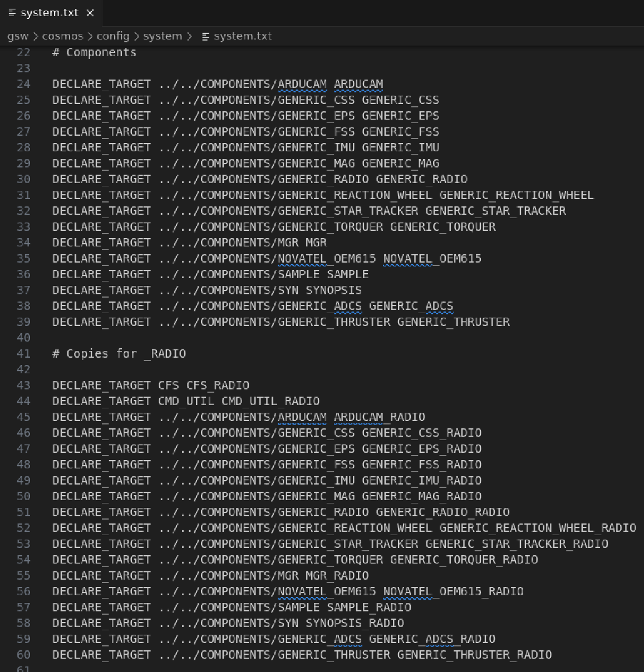Click GENERIC_EPS target name on line 26

pos(401,116)
